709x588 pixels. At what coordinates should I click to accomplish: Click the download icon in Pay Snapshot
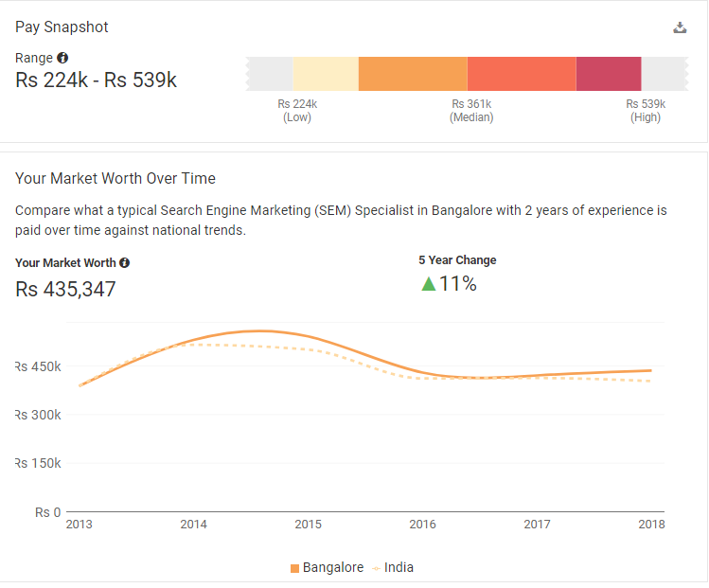coord(680,27)
